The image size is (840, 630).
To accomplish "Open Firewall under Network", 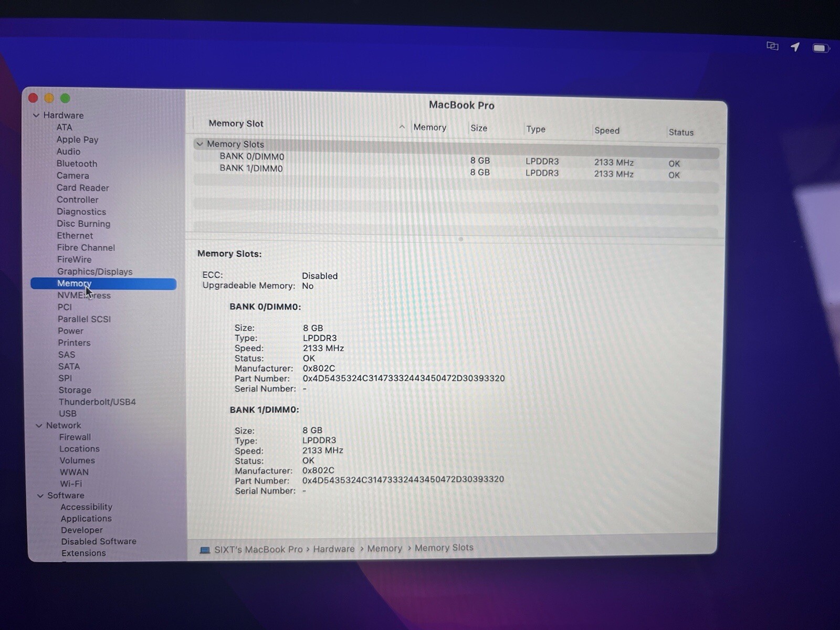I will coord(75,437).
